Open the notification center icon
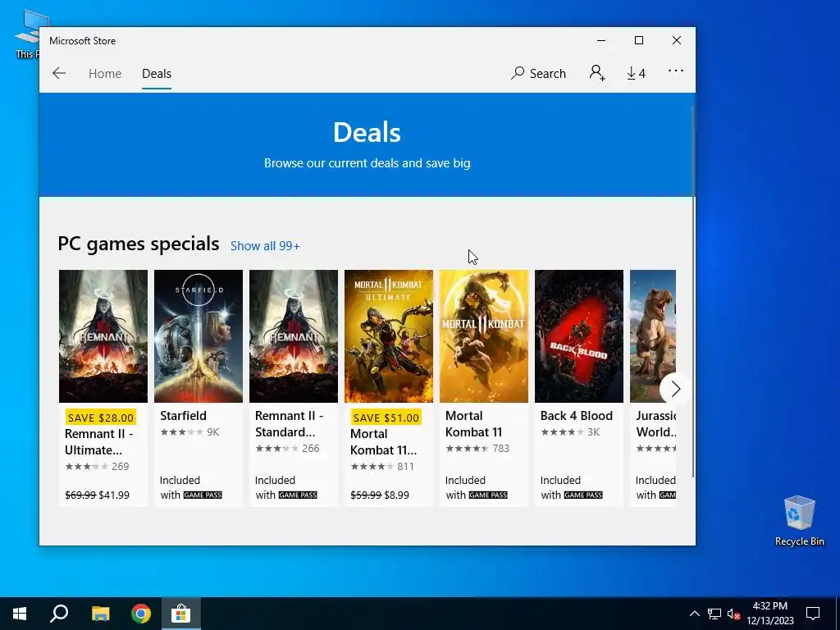Screen dimensions: 840x630 point(813,614)
